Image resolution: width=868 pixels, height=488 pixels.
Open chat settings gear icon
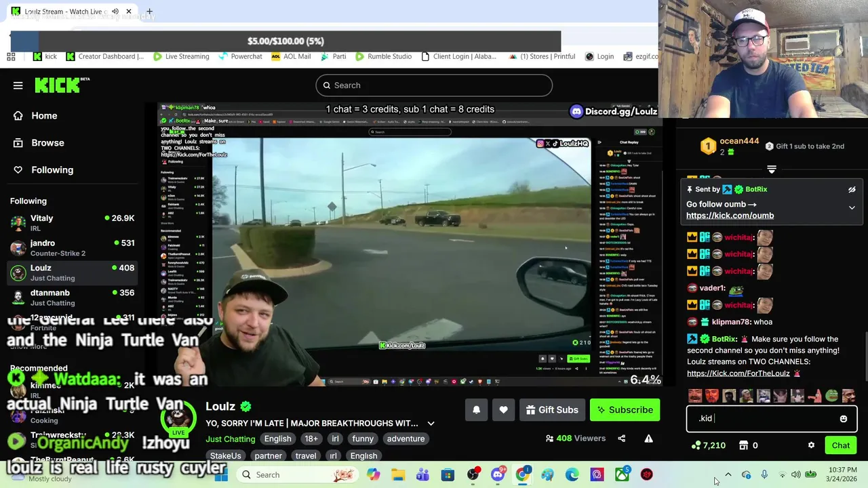tap(811, 445)
